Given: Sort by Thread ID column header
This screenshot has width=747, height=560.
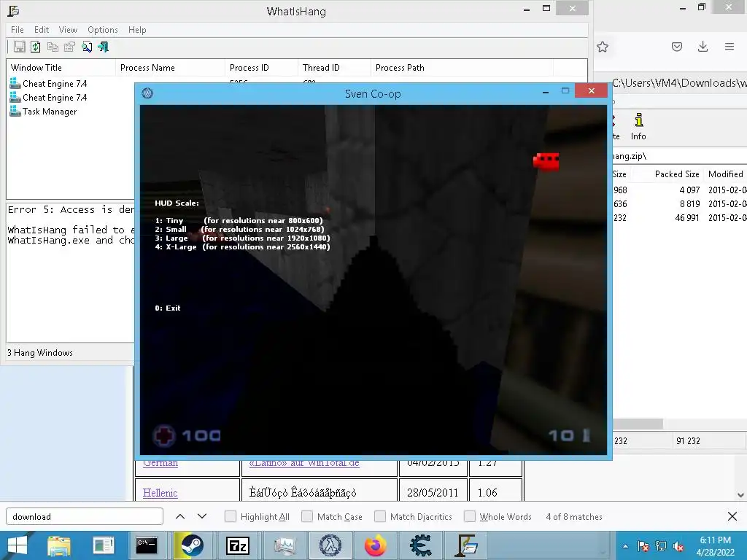Looking at the screenshot, I should coord(334,68).
